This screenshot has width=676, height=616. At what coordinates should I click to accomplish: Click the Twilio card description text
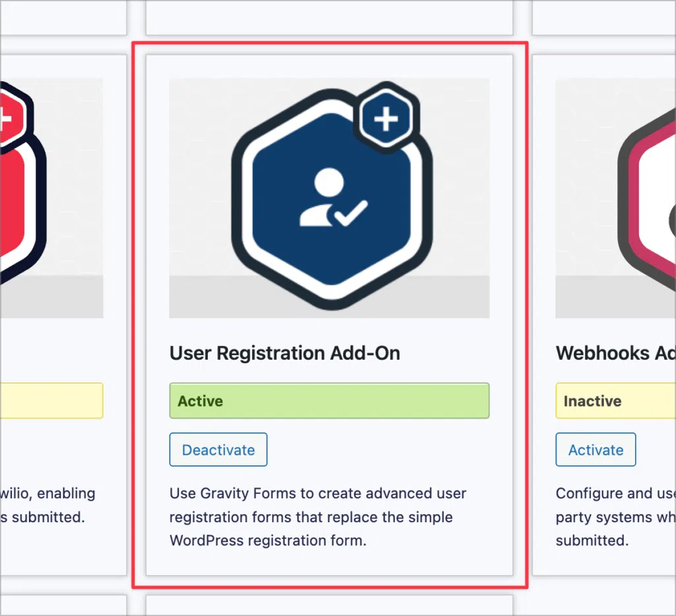tap(48, 505)
